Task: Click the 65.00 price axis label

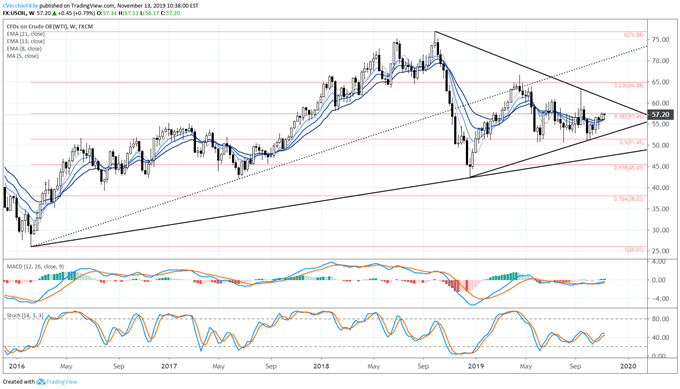Action: [x=660, y=82]
